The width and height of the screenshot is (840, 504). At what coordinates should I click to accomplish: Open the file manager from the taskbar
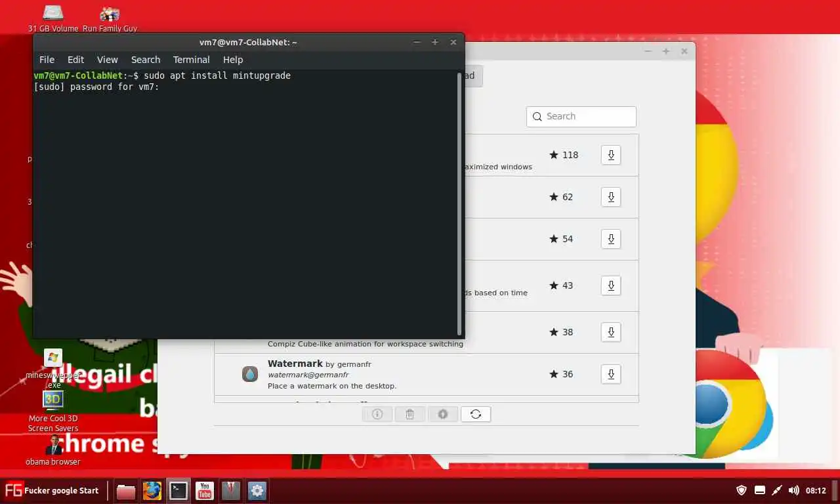(x=126, y=491)
